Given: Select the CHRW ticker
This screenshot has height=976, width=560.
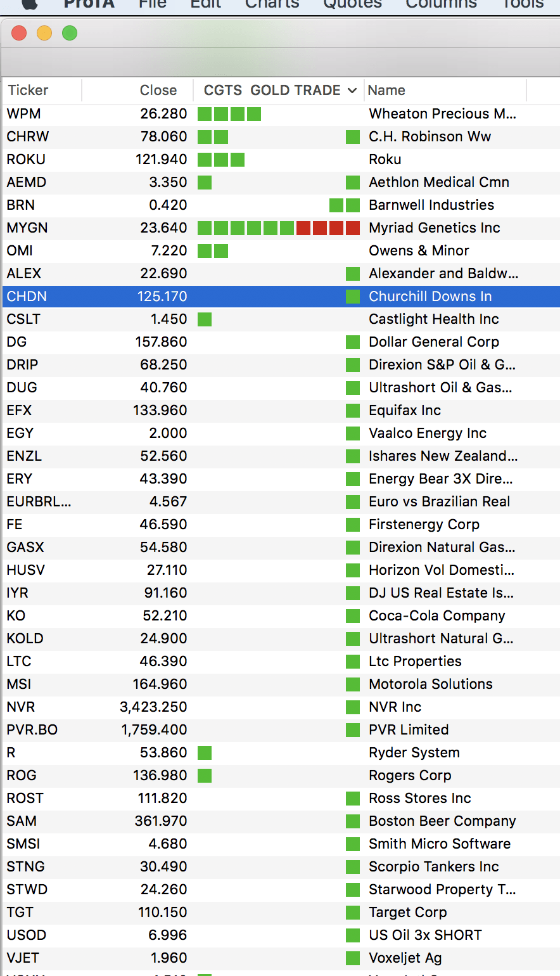Looking at the screenshot, I should pyautogui.click(x=27, y=136).
